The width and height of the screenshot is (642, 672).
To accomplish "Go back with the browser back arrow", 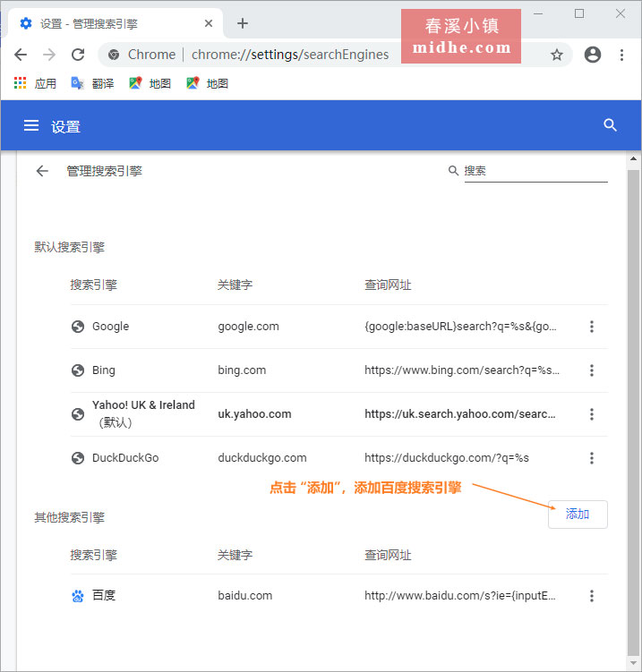I will [21, 55].
